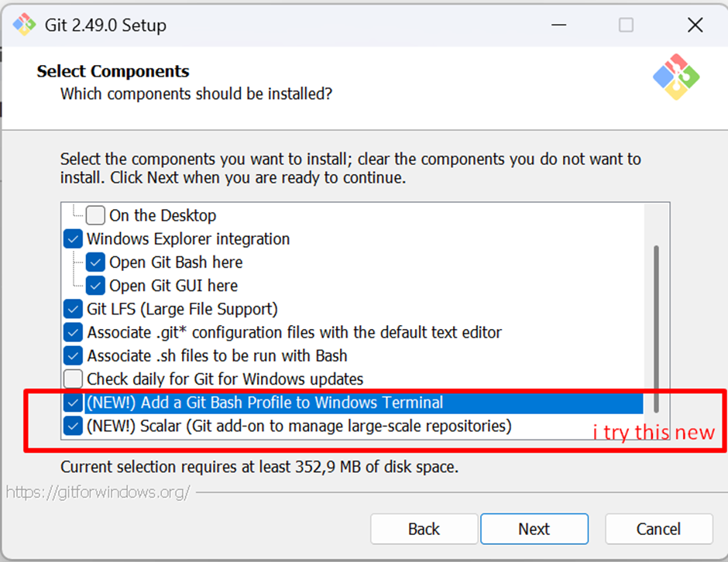The width and height of the screenshot is (728, 562).
Task: Uncheck Add a Git Bash Profile to Windows Terminal
Action: tap(73, 403)
